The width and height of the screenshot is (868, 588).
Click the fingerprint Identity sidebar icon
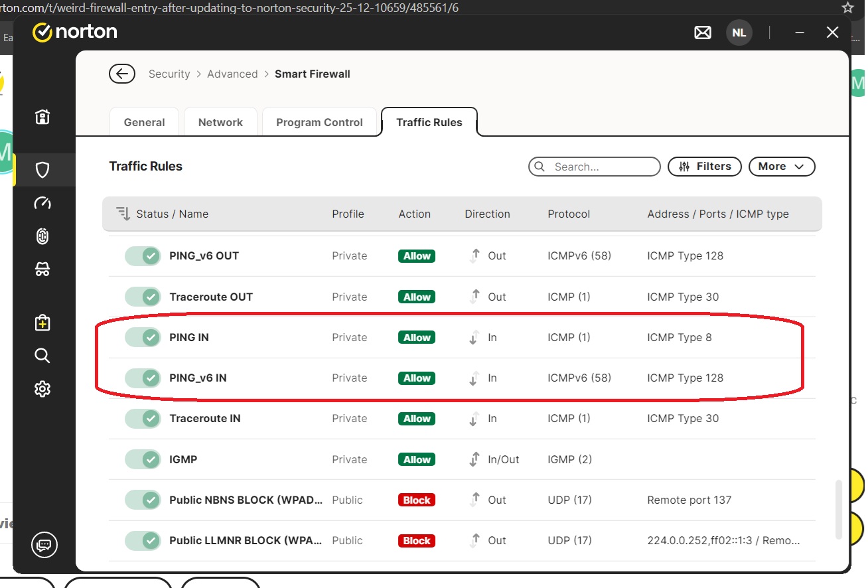[x=42, y=236]
